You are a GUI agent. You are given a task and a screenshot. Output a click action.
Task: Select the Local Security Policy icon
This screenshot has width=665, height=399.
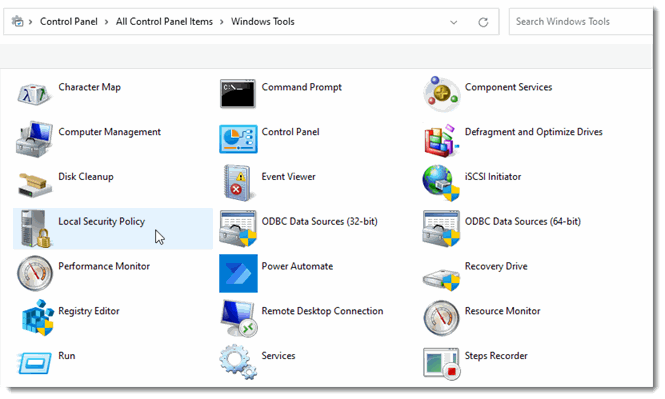(x=36, y=229)
